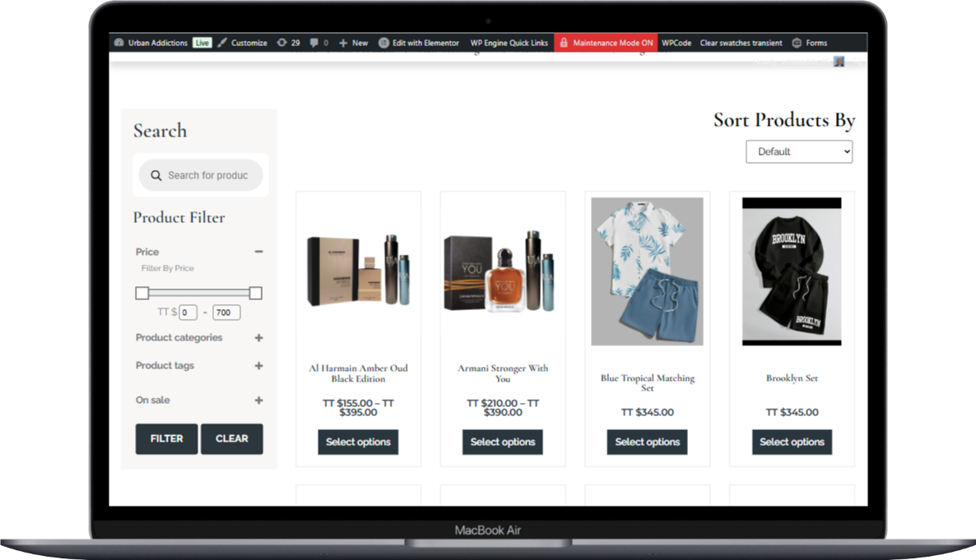Click the Filter By Price label

pyautogui.click(x=167, y=268)
